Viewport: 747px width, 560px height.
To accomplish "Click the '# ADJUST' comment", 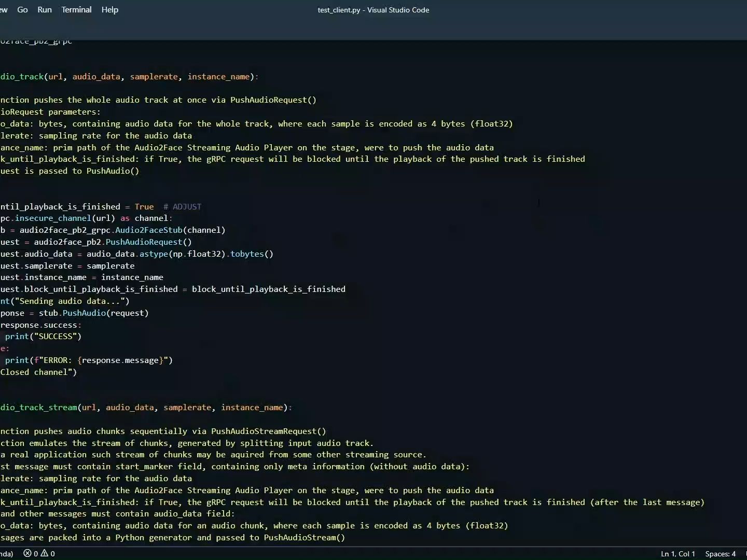I will pos(182,207).
